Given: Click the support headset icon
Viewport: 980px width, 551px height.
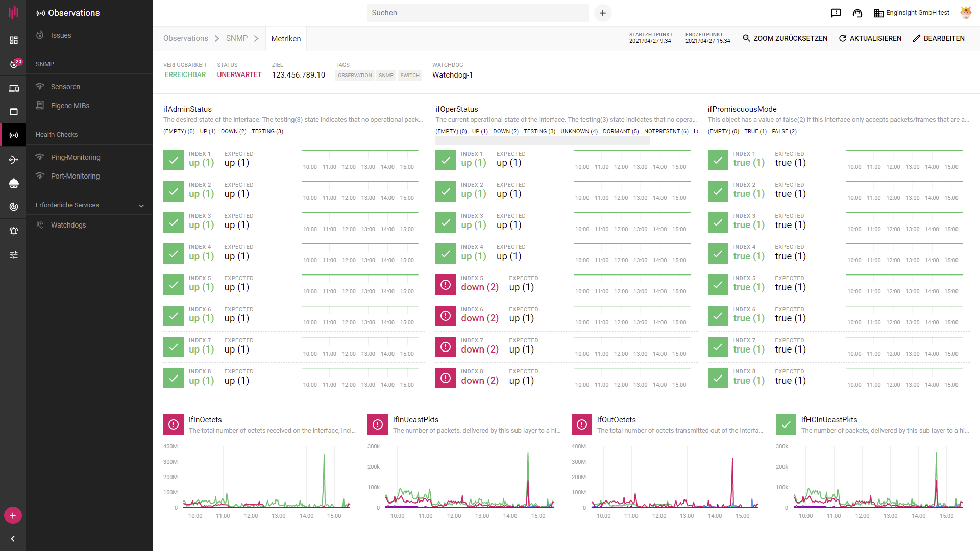Looking at the screenshot, I should [x=857, y=13].
